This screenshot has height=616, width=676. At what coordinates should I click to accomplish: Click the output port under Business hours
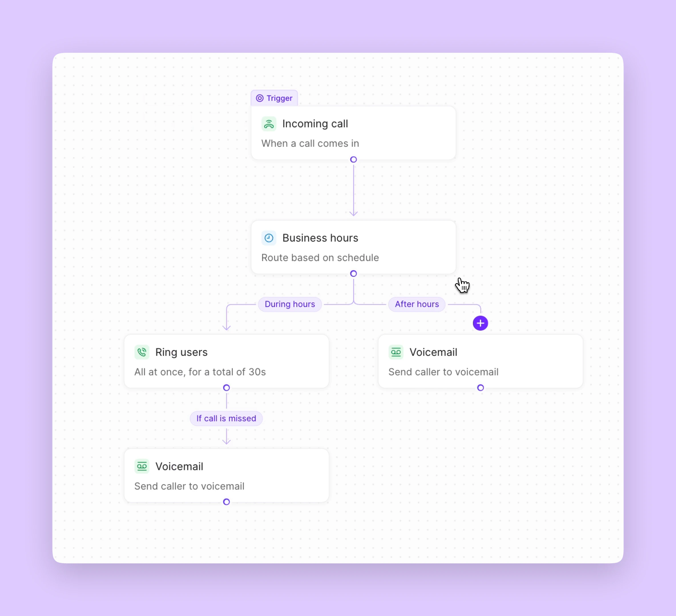pyautogui.click(x=354, y=273)
